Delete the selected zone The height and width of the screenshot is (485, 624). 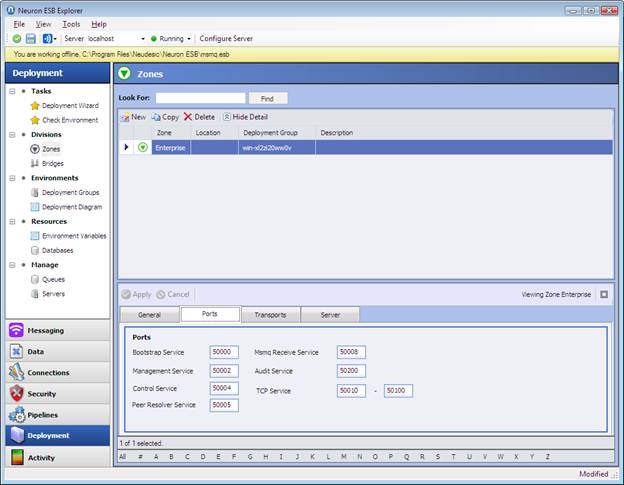pos(199,117)
